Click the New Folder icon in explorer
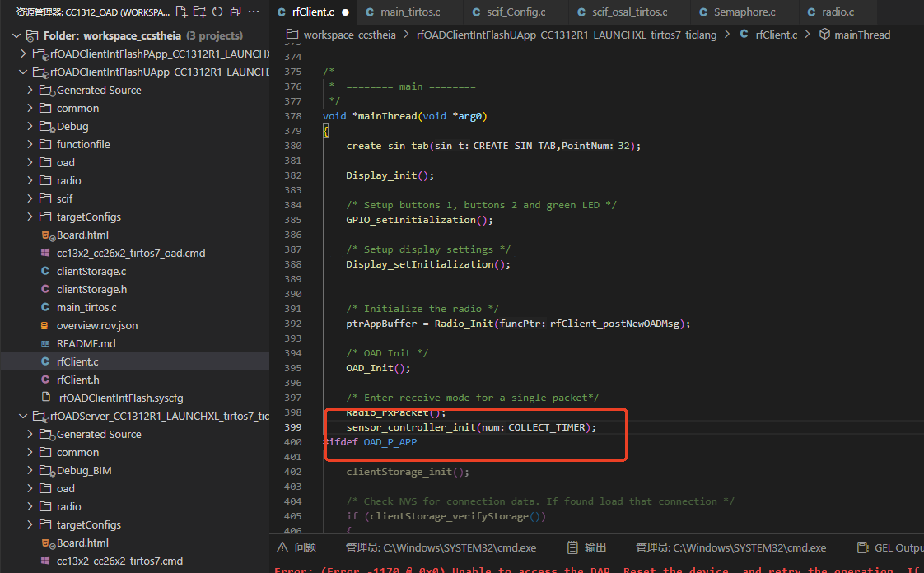This screenshot has width=924, height=573. [x=200, y=12]
